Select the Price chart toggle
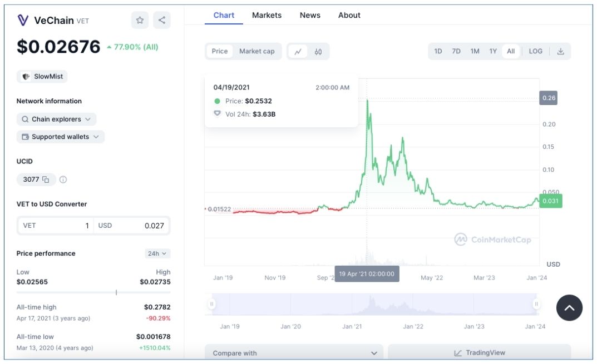597x364 pixels. point(220,51)
